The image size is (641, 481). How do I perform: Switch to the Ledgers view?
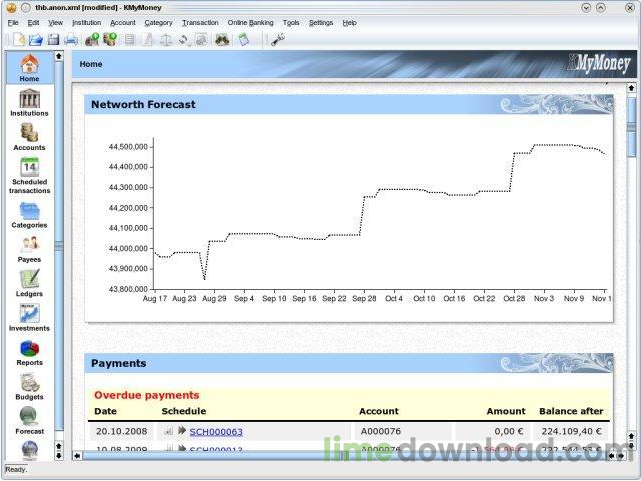pos(29,283)
